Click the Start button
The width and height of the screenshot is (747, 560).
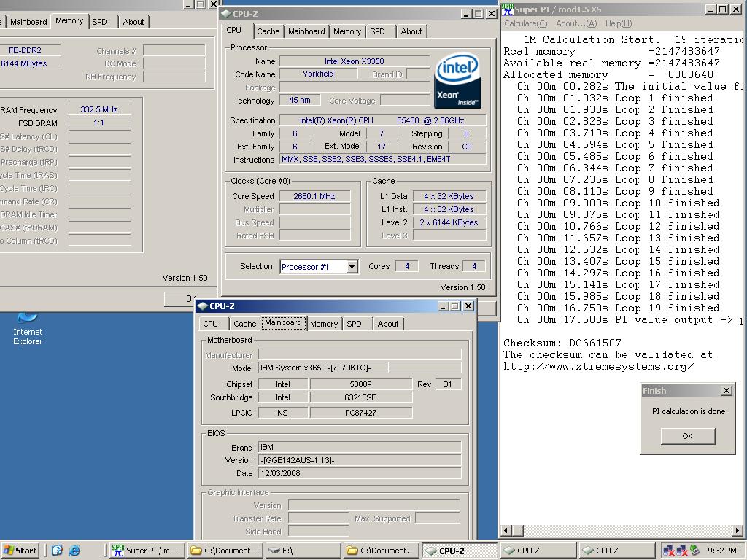(20, 551)
